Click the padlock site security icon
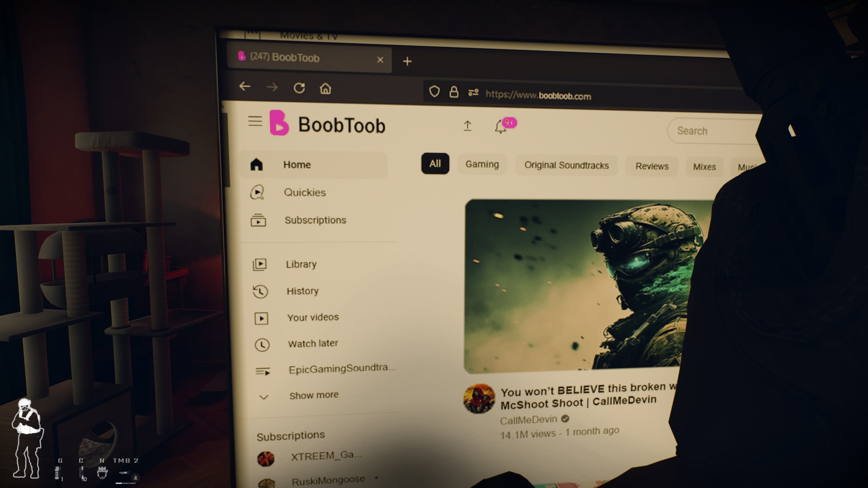Viewport: 868px width, 488px height. click(x=454, y=92)
